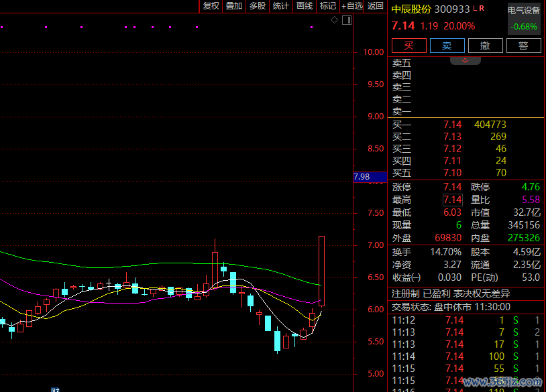Click the diamond icon above the chart

point(335,21)
